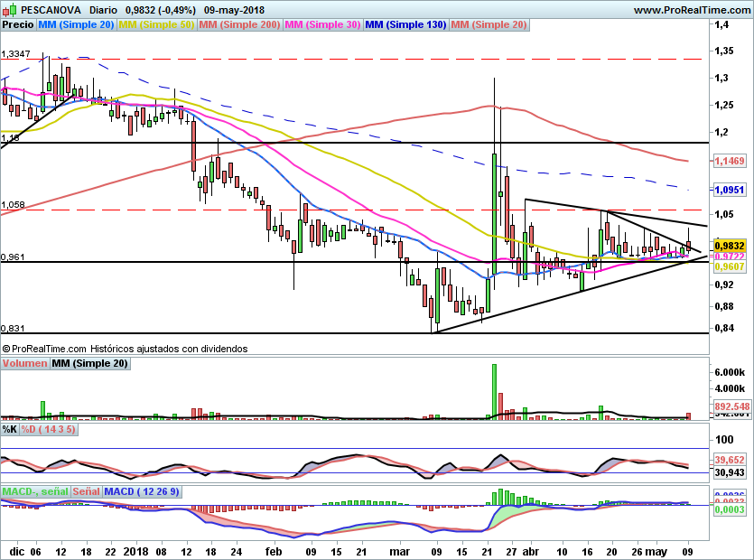Click the 1,18 horizontal level label

click(x=10, y=137)
